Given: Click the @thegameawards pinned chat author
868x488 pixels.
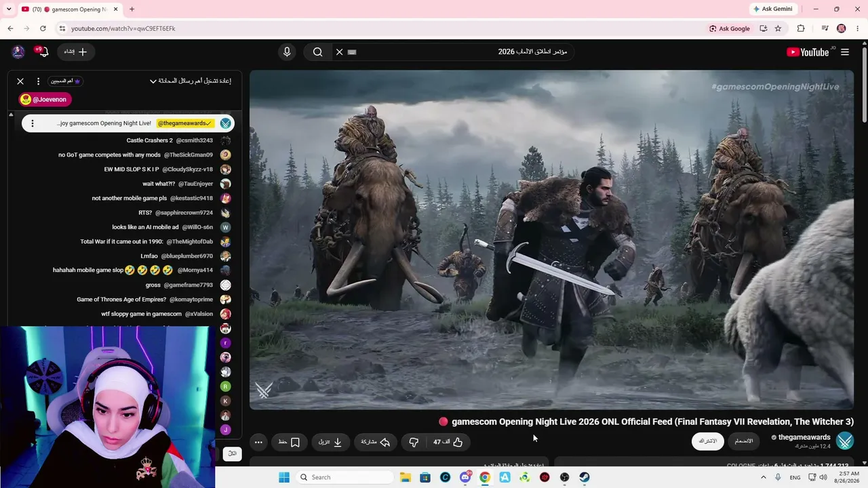Looking at the screenshot, I should coord(185,123).
